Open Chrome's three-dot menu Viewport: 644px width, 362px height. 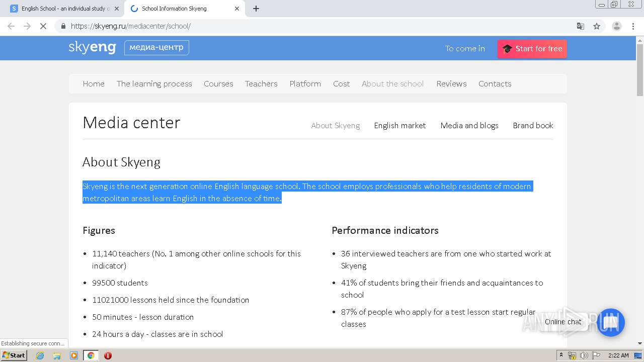tap(633, 26)
